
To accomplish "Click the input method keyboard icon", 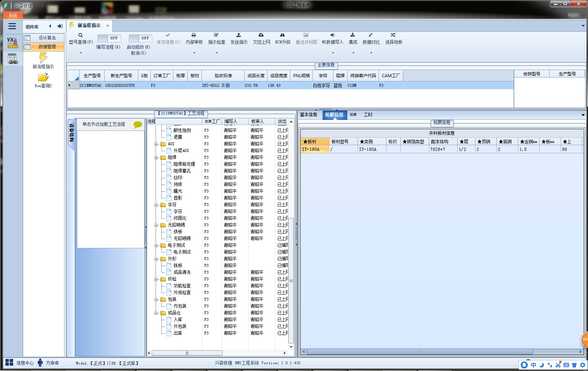I will pyautogui.click(x=566, y=365).
